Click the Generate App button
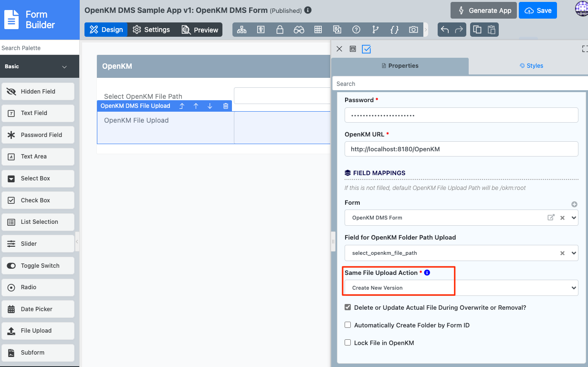Screen dimensions: 588x367 click(x=483, y=10)
